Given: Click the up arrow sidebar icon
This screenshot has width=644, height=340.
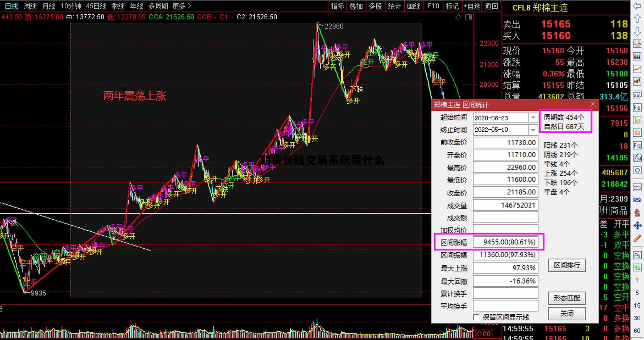Looking at the screenshot, I should pyautogui.click(x=637, y=19).
